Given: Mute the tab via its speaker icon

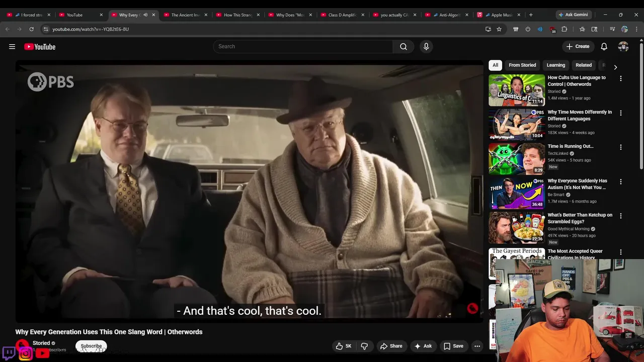Looking at the screenshot, I should [x=145, y=15].
